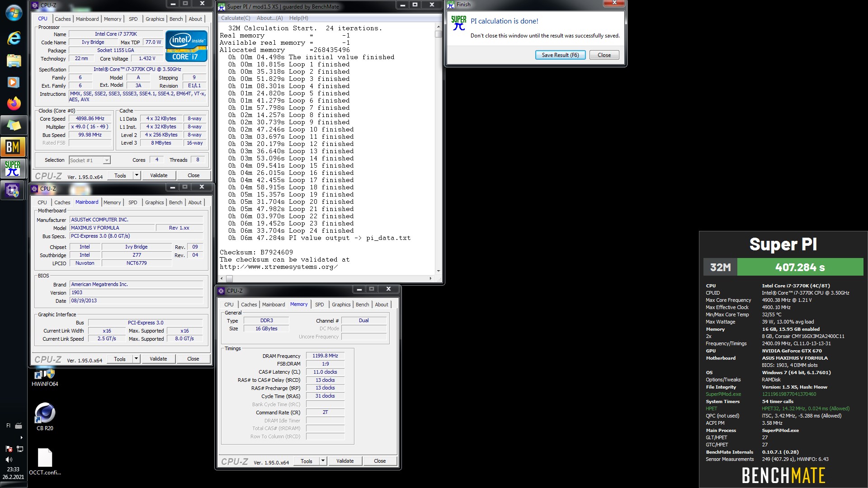Open Bench tab in top CPU-Z window
868x488 pixels.
coord(176,19)
